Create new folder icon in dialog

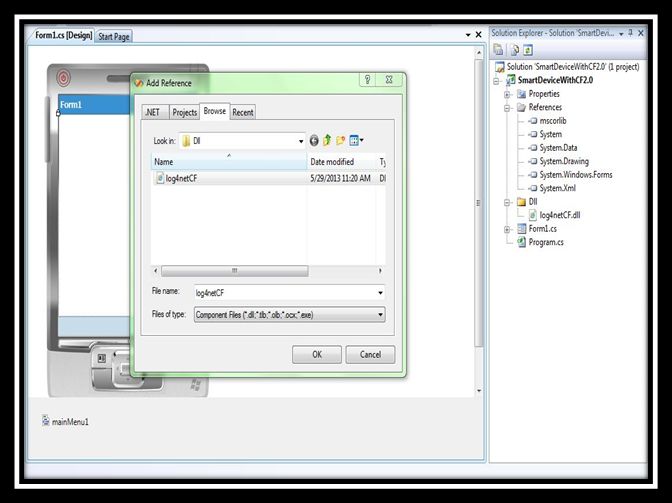pyautogui.click(x=341, y=140)
